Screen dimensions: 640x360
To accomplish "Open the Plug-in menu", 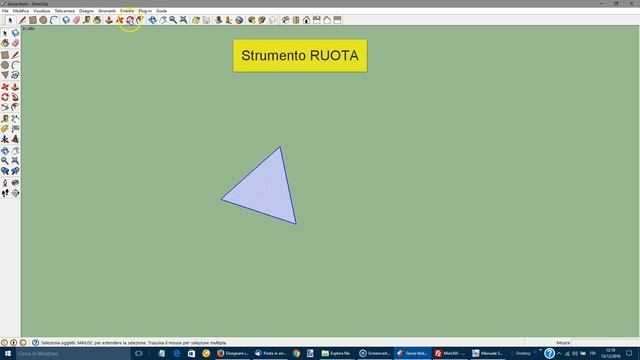I will (x=145, y=11).
